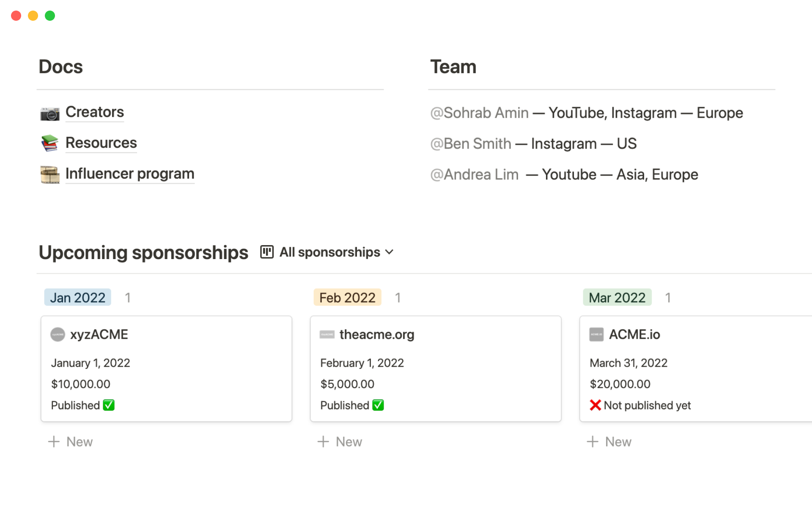
Task: Click the camera icon beside Creators
Action: coord(50,113)
